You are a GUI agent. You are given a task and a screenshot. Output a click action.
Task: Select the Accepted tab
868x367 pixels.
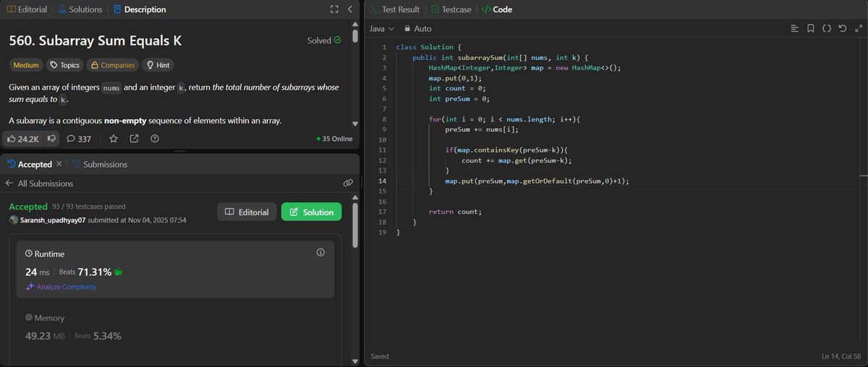[x=30, y=164]
